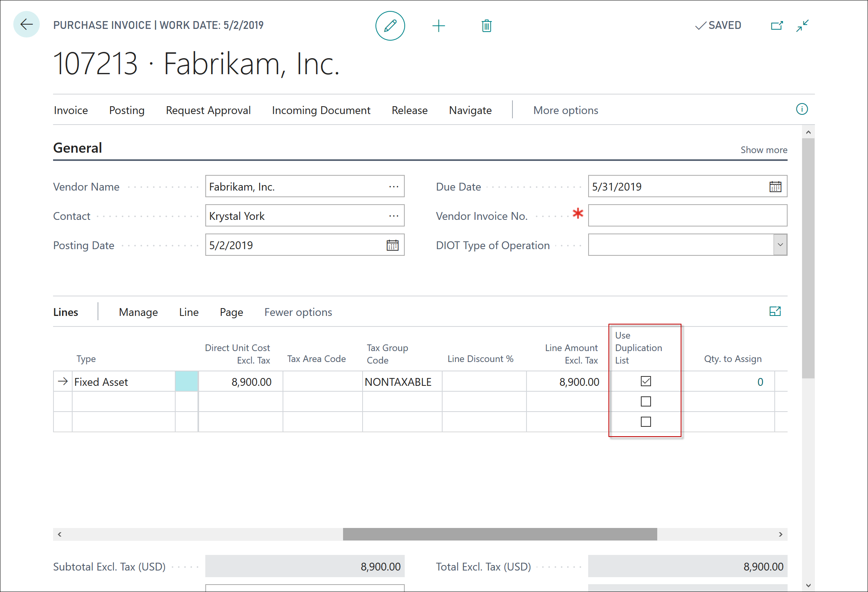Viewport: 868px width, 592px height.
Task: Click the Due Date field
Action: [x=687, y=186]
